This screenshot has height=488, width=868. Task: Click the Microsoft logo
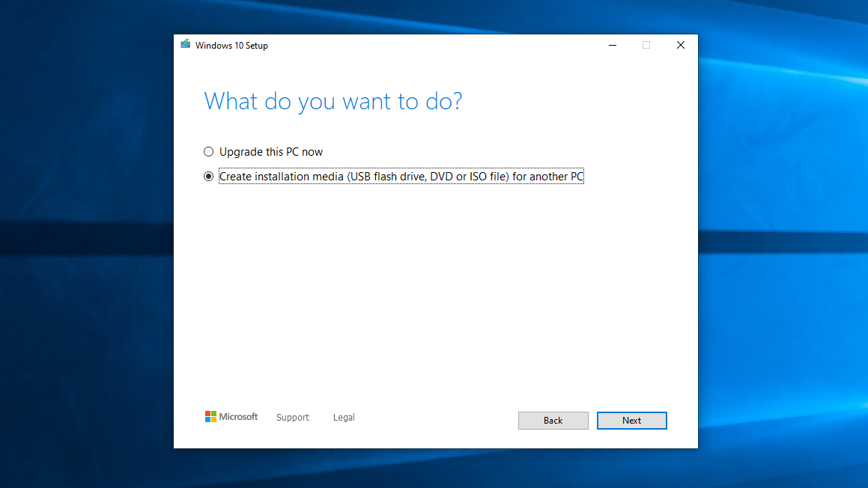(212, 417)
